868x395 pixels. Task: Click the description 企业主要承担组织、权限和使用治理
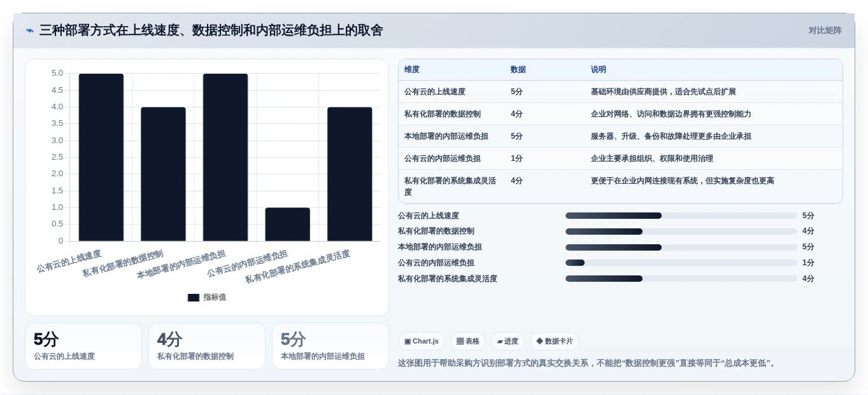[x=652, y=158]
